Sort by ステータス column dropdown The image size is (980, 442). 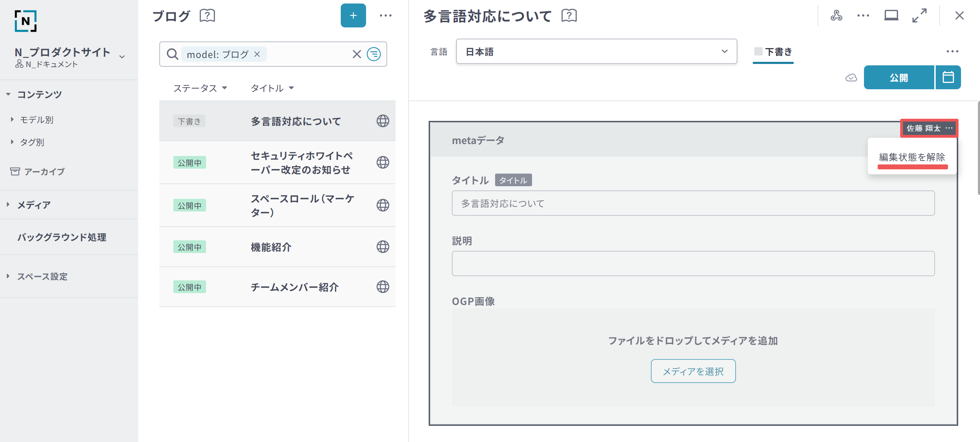point(200,88)
